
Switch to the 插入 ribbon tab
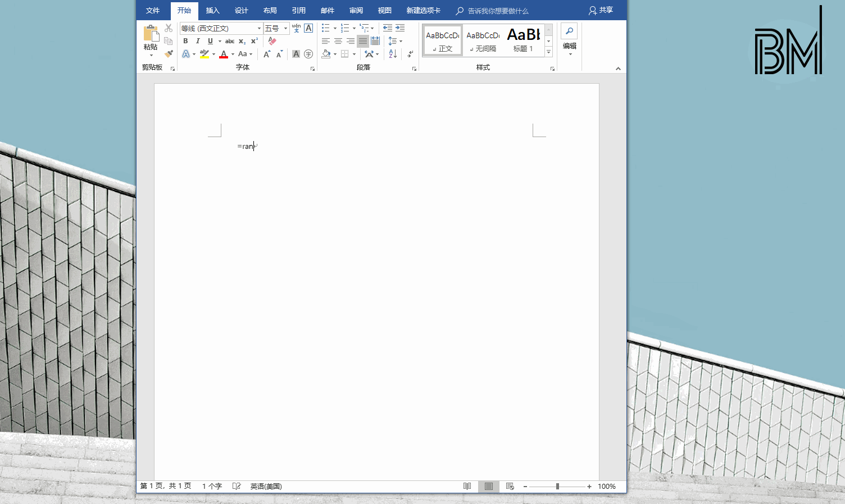212,10
